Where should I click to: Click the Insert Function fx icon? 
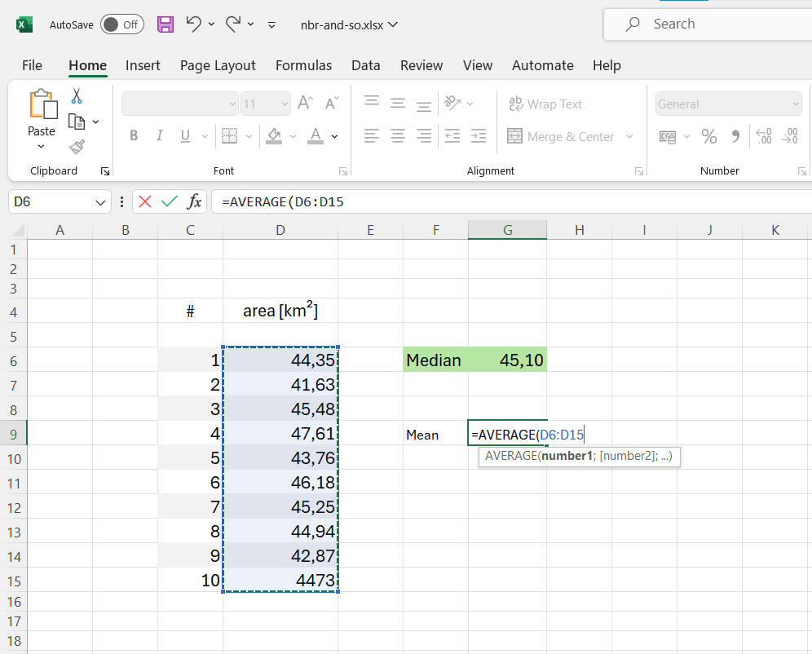point(194,201)
